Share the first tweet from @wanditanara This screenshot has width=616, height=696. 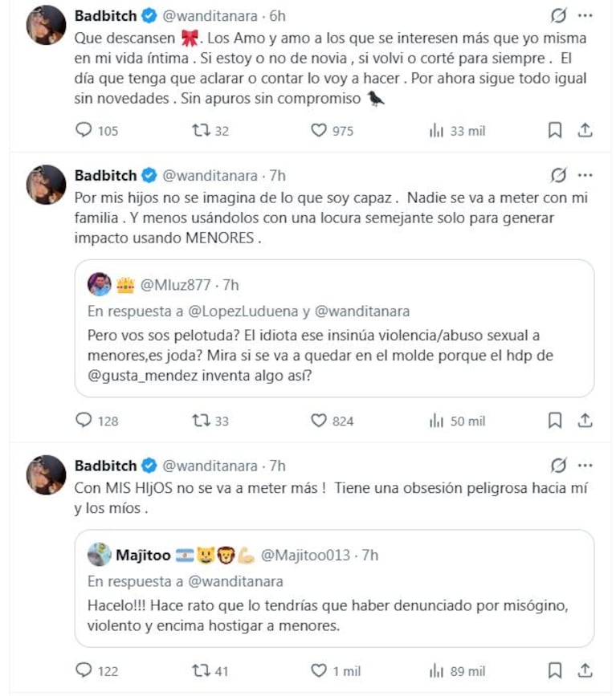pos(585,131)
